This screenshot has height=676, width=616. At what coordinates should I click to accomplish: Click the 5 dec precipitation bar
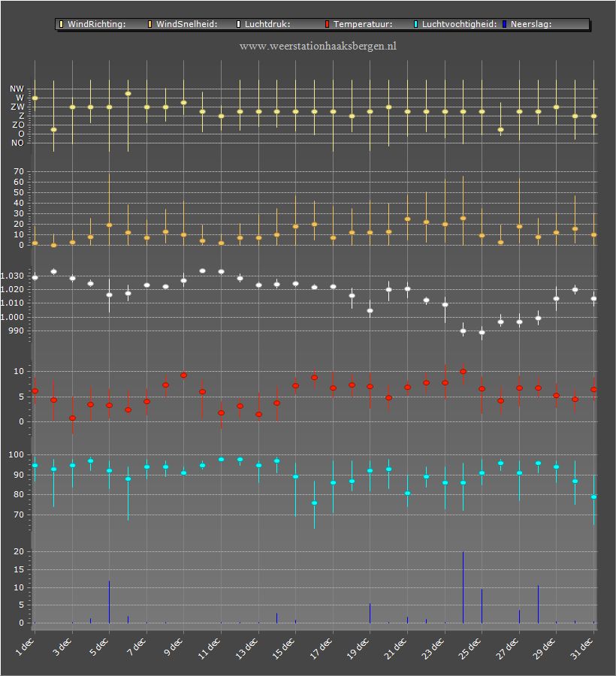tap(109, 602)
